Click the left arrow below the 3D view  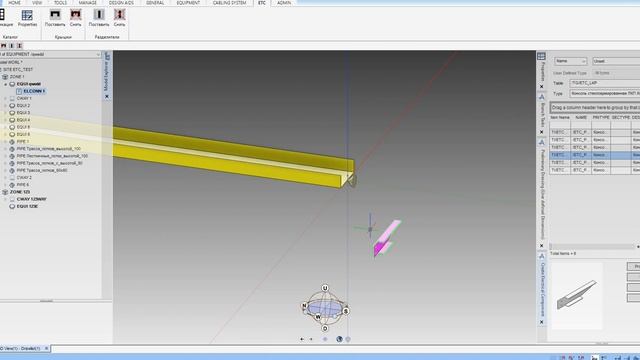(x=302, y=339)
